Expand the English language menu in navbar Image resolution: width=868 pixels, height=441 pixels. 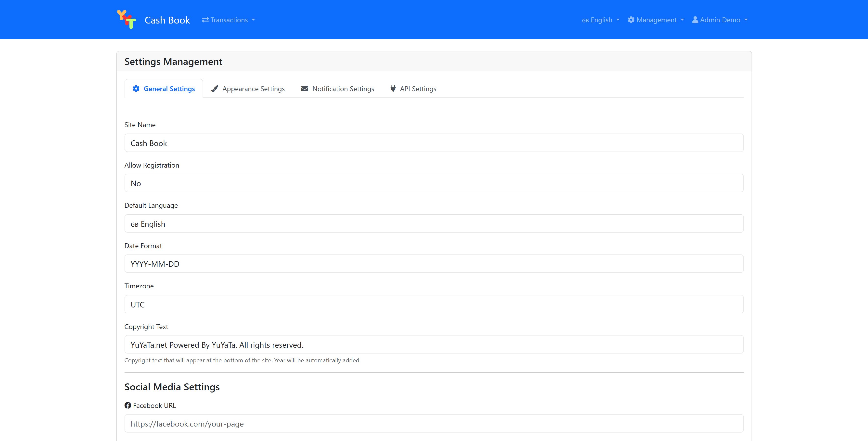[601, 20]
